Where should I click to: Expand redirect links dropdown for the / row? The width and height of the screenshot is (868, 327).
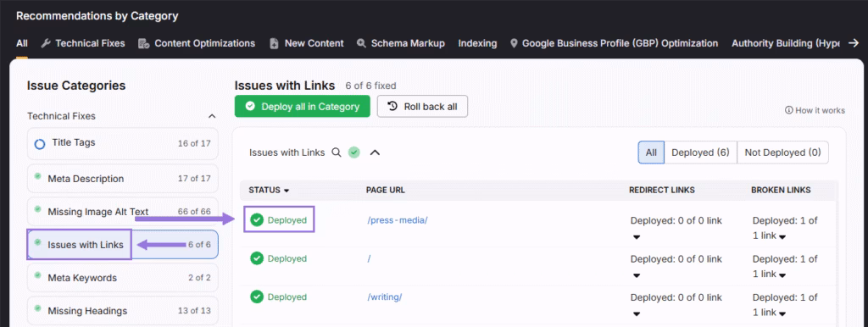(x=636, y=275)
